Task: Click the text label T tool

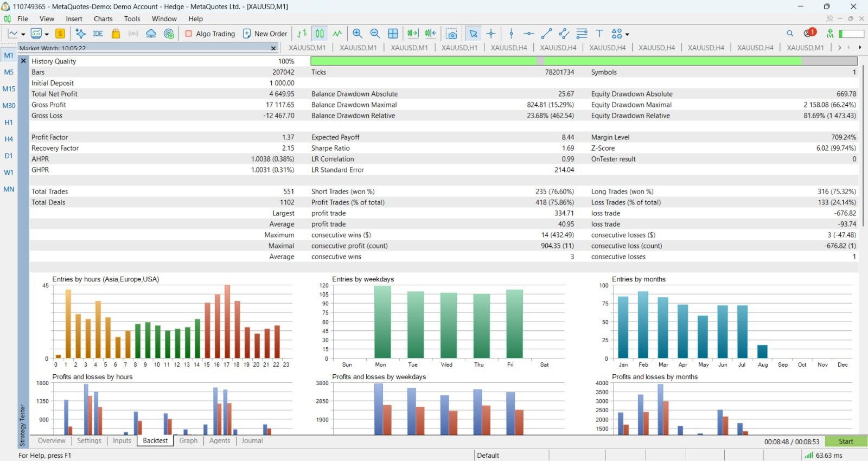Action: click(x=599, y=34)
